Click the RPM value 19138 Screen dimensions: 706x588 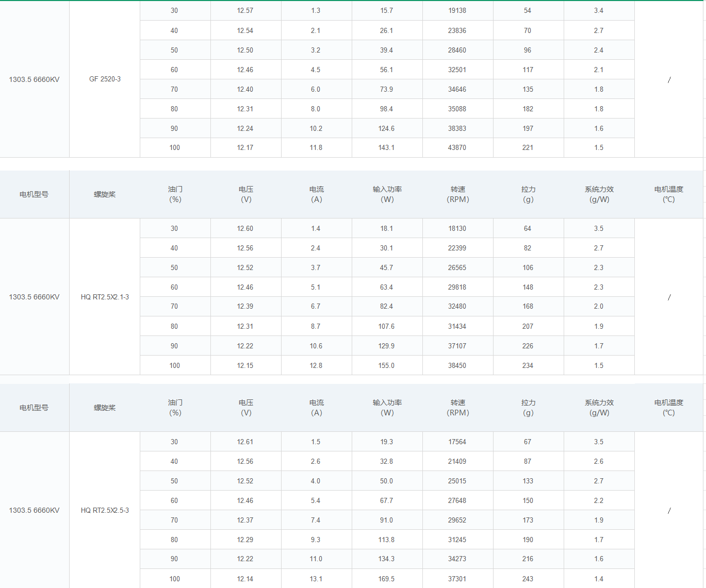pyautogui.click(x=457, y=11)
